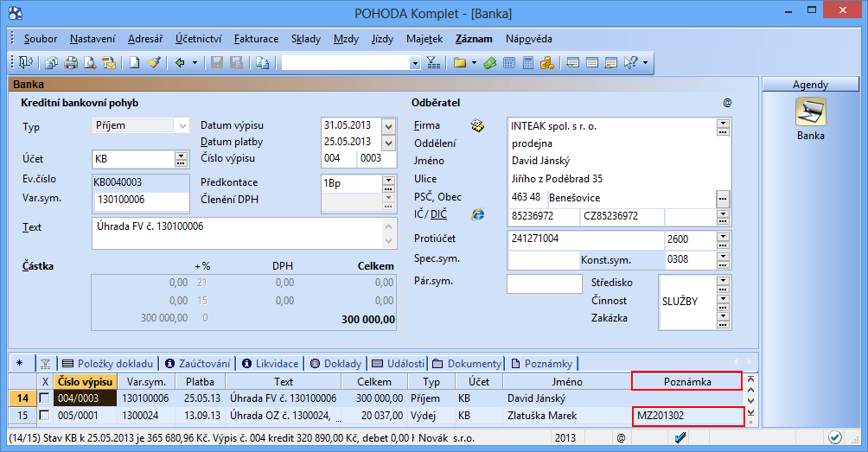Click the calculator toolbar icon after banknote
This screenshot has width=868, height=452.
[x=509, y=63]
